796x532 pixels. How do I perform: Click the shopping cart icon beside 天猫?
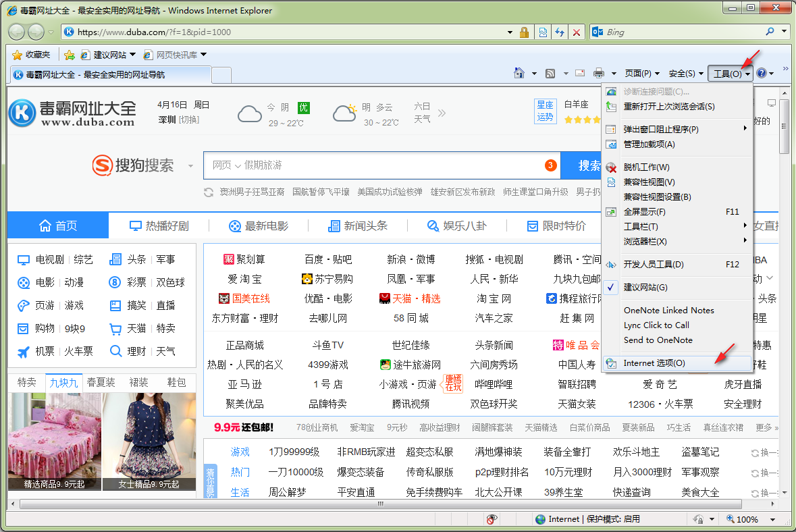(x=115, y=329)
